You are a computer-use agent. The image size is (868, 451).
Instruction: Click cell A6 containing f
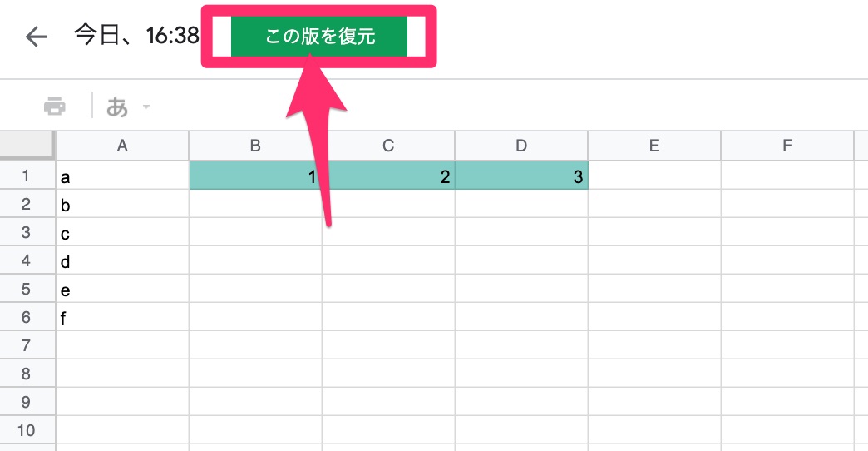pyautogui.click(x=122, y=317)
